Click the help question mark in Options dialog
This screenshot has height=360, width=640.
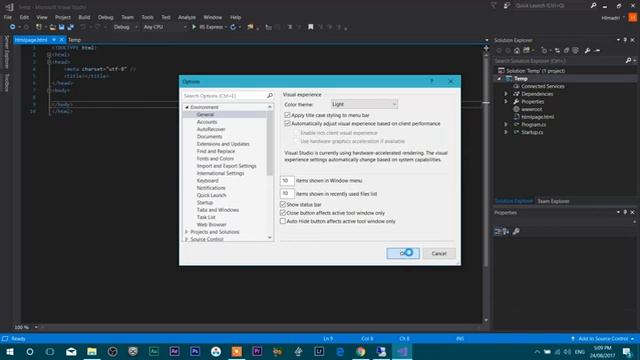[431, 81]
